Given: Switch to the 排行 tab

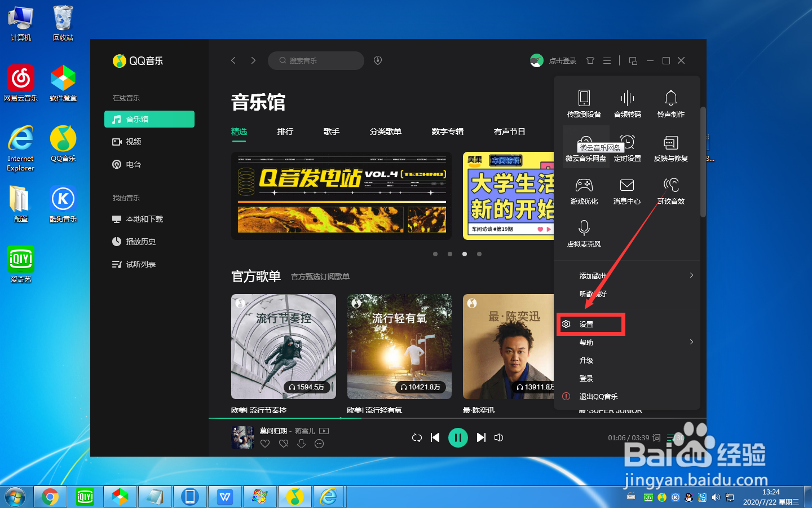Looking at the screenshot, I should [285, 132].
